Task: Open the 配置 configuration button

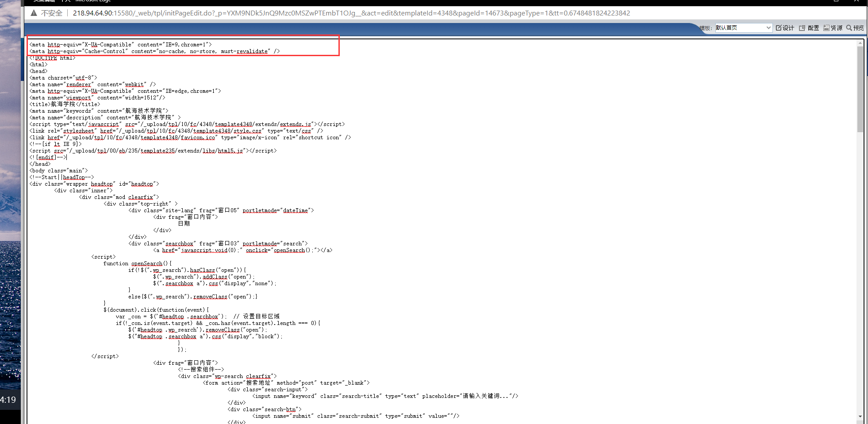Action: pos(809,28)
